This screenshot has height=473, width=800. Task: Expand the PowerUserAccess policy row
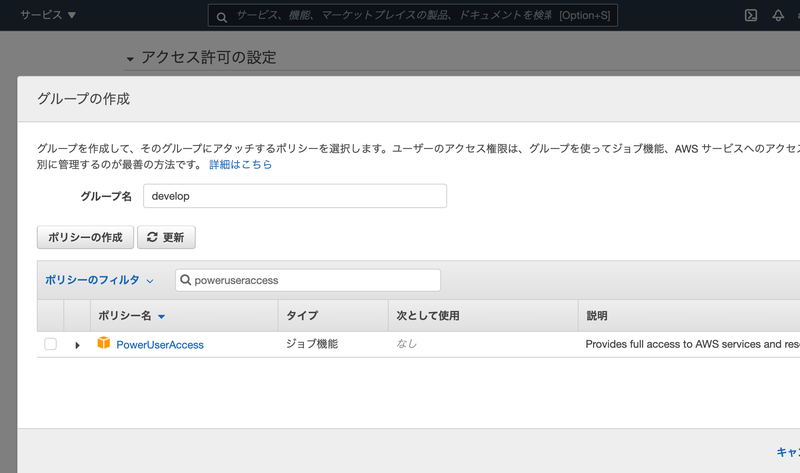tap(77, 345)
